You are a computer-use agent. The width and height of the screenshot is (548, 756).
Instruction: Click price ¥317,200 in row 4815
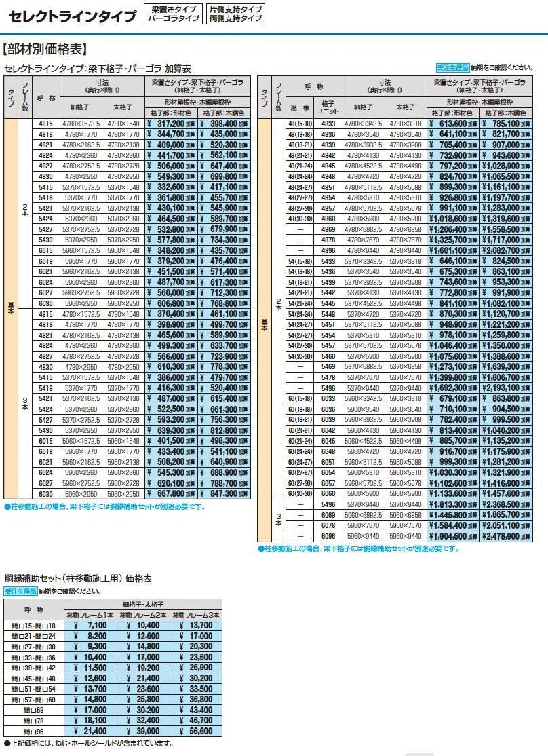pos(171,124)
